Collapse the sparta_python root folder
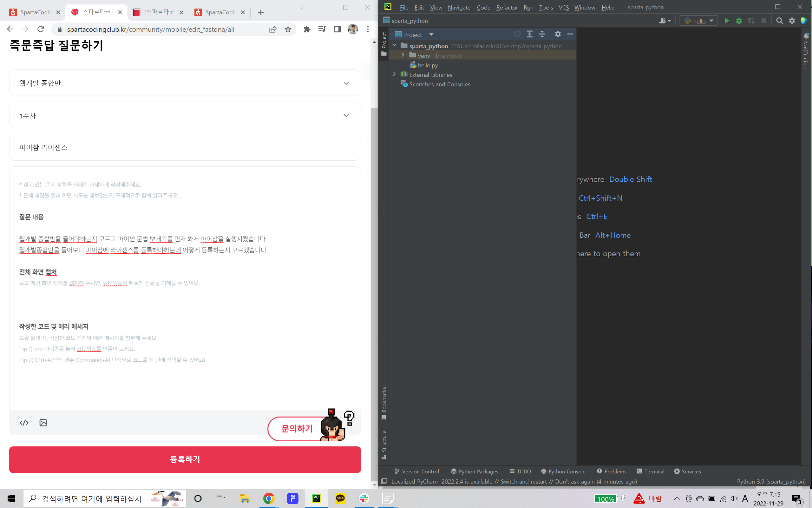This screenshot has height=508, width=812. [x=395, y=45]
